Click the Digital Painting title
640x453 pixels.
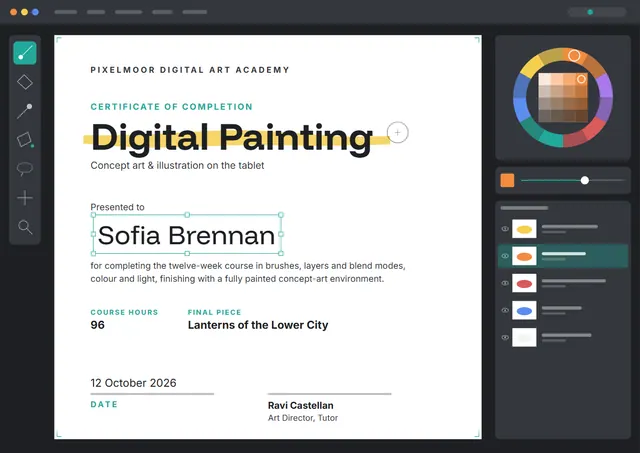coord(232,138)
